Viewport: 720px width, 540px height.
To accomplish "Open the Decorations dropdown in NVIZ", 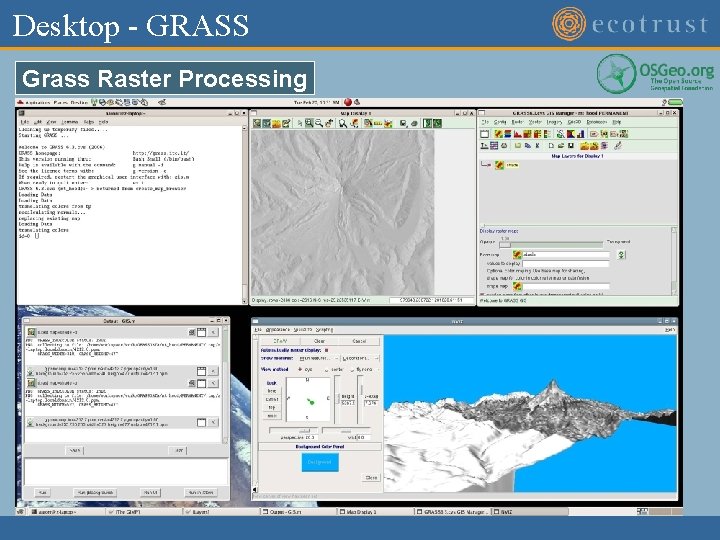I will tap(360, 358).
